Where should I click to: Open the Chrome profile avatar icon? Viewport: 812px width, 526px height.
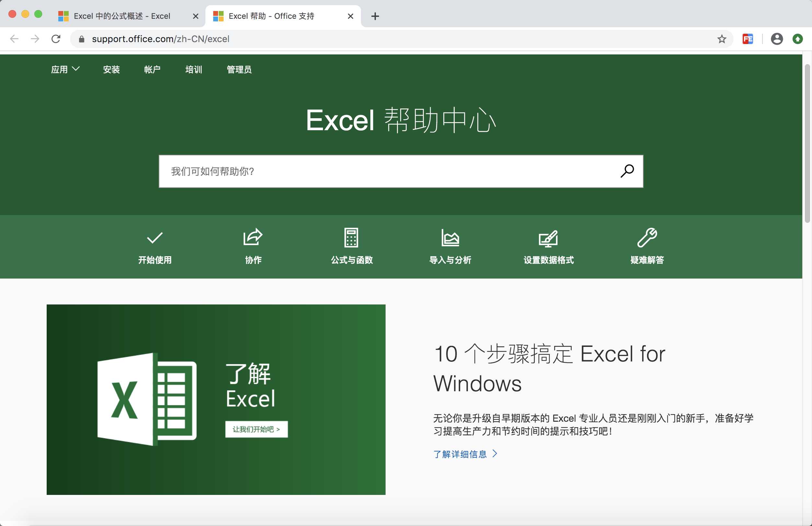[776, 39]
